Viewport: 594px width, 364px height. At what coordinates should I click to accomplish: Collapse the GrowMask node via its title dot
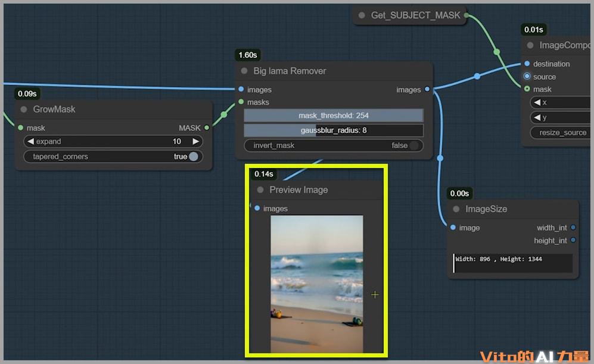(24, 110)
